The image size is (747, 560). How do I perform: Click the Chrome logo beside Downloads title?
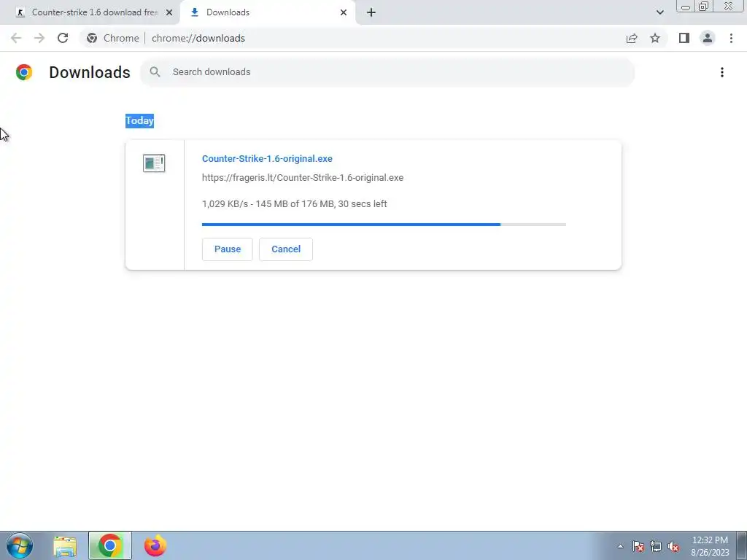coord(24,72)
